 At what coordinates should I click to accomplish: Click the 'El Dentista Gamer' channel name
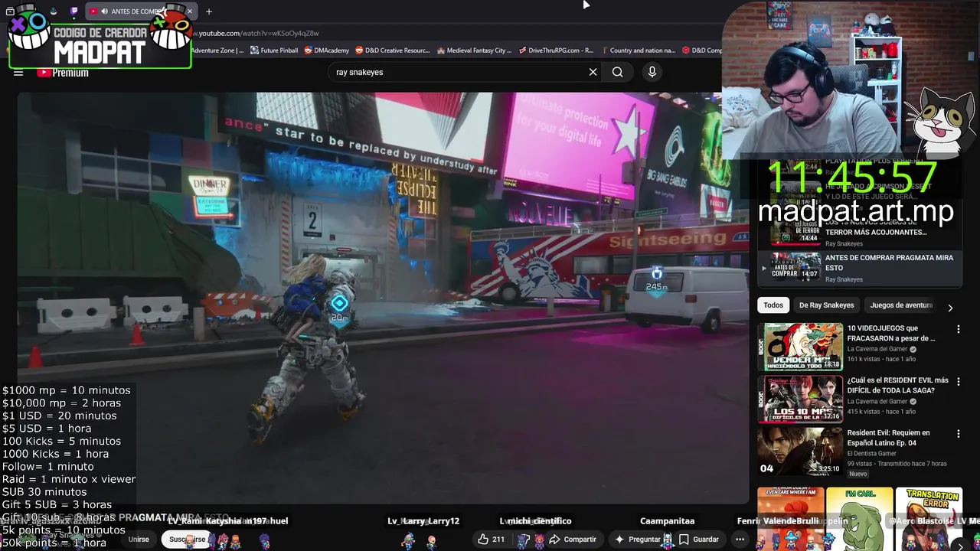click(877, 454)
